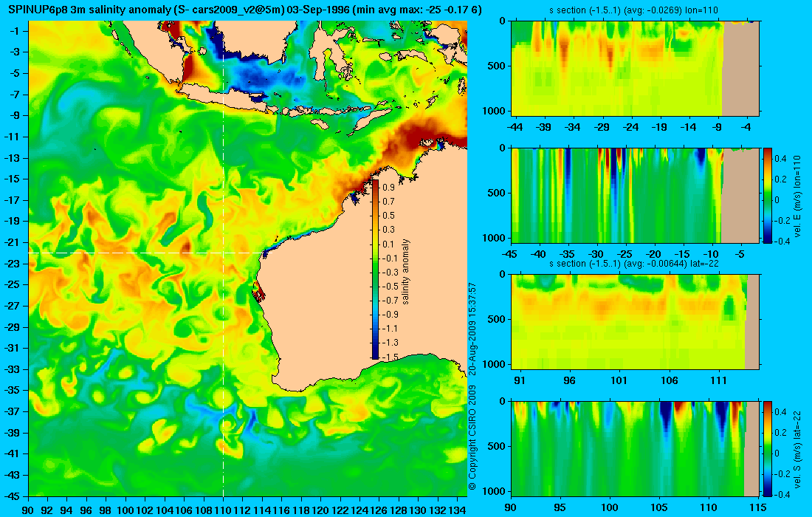This screenshot has width=812, height=517.
Task: Select the rotated 'salinity anomaly' colorbar label
Action: [x=406, y=272]
